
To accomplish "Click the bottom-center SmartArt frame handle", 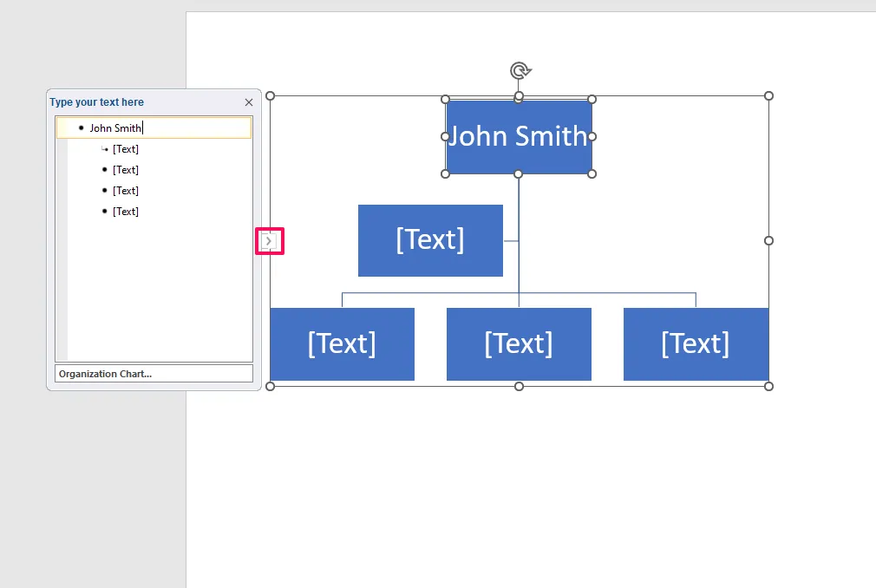I will pos(519,387).
